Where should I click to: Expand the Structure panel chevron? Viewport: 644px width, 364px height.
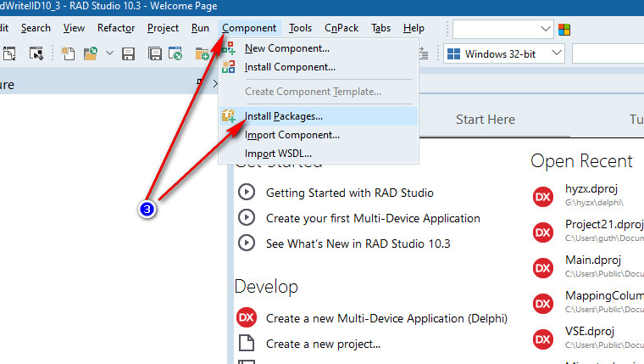click(x=215, y=83)
